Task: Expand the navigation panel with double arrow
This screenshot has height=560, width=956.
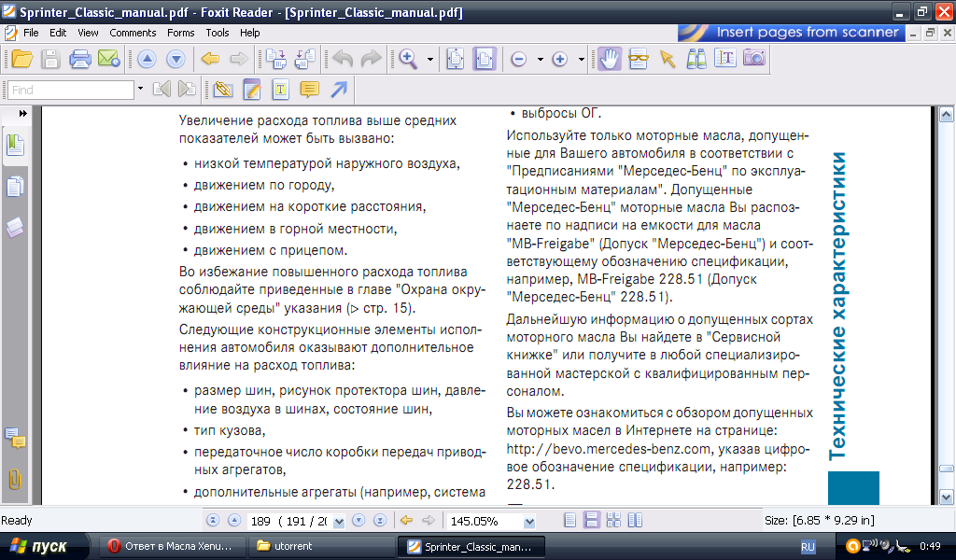Action: tap(22, 113)
